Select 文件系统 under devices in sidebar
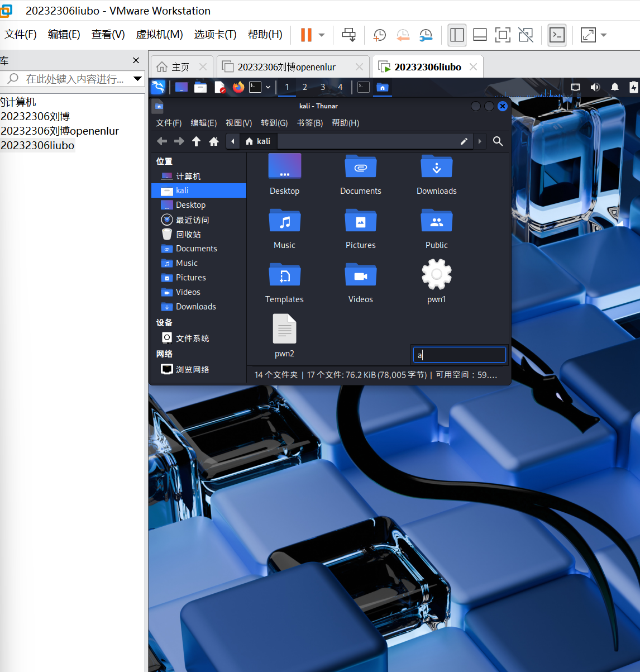640x672 pixels. [192, 338]
